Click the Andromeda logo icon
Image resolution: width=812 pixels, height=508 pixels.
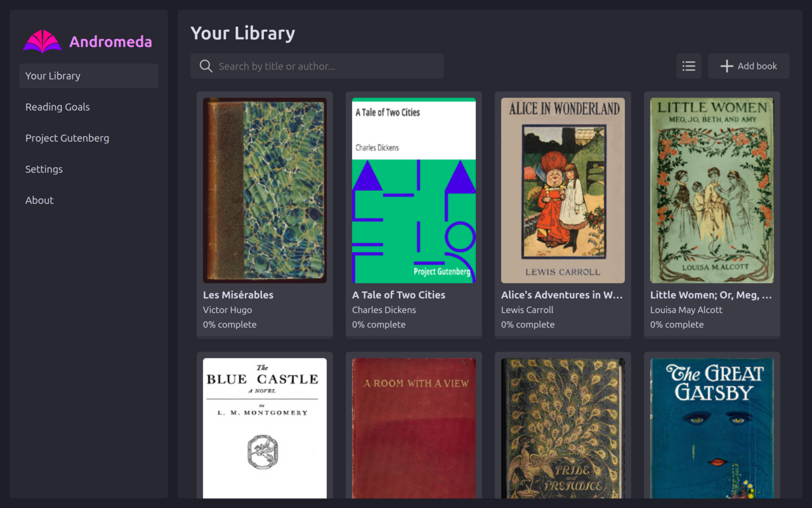42,40
